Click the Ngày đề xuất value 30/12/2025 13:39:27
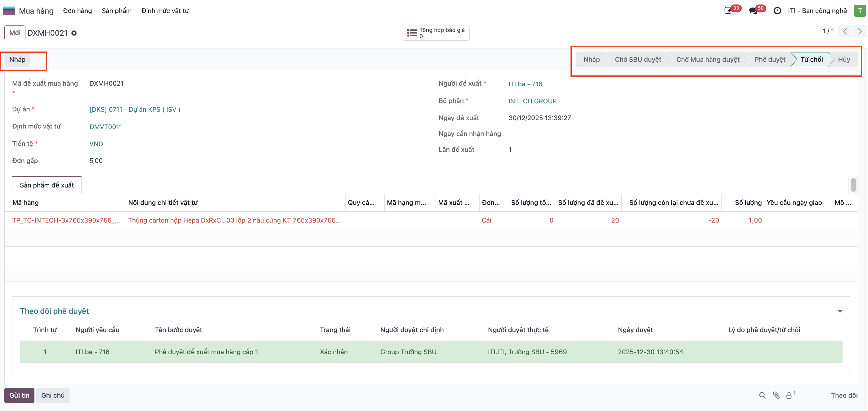Image resolution: width=868 pixels, height=411 pixels. click(x=539, y=118)
